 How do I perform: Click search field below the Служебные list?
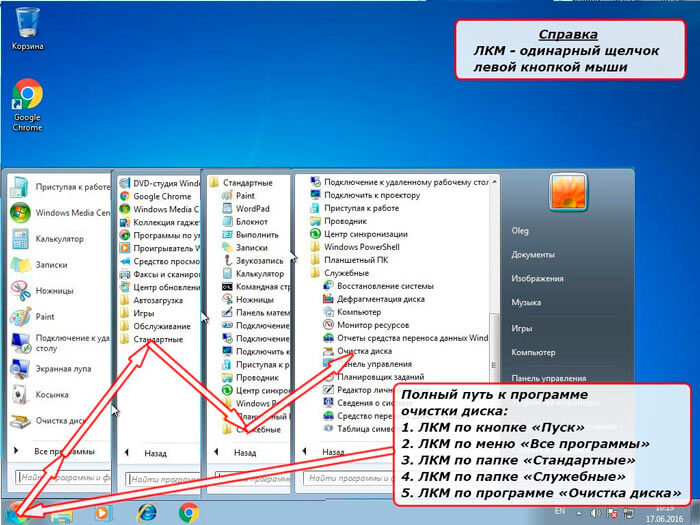pos(348,478)
